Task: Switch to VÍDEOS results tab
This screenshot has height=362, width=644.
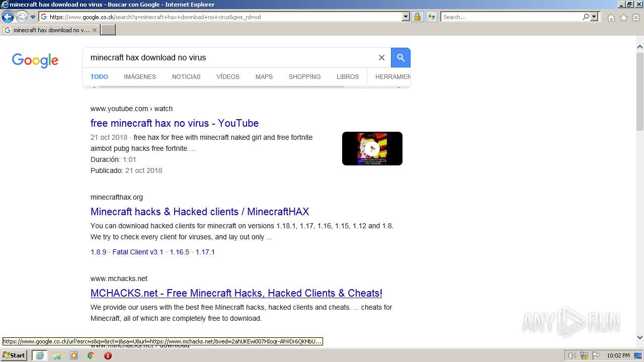Action: (x=228, y=77)
